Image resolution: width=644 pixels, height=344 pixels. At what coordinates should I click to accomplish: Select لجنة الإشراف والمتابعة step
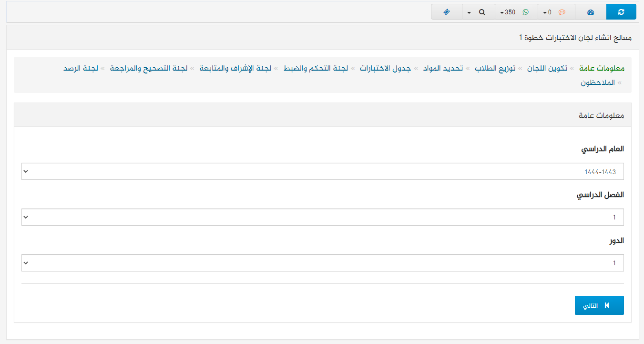[232, 68]
